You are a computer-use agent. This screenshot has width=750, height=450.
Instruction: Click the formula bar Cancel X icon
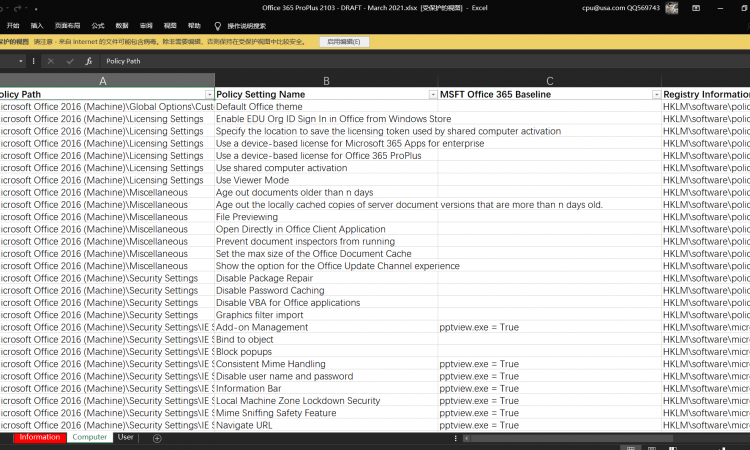[51, 61]
